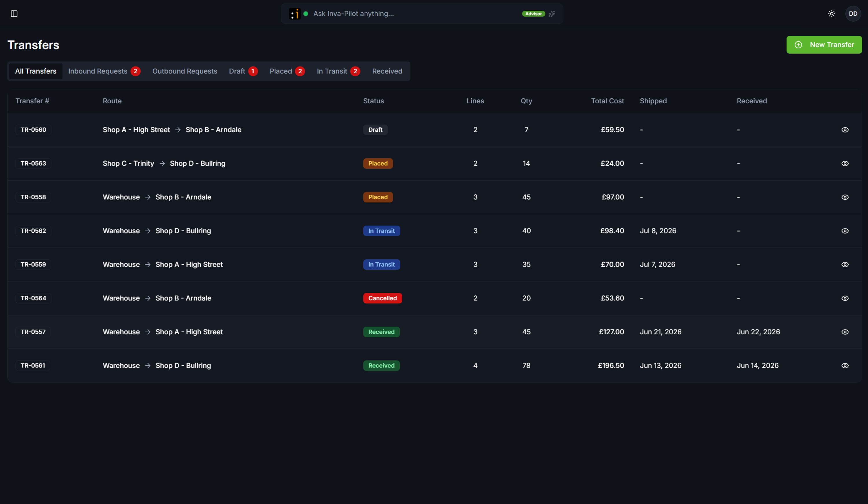Viewport: 868px width, 504px height.
Task: Click the quantity 78 cell
Action: (x=526, y=365)
